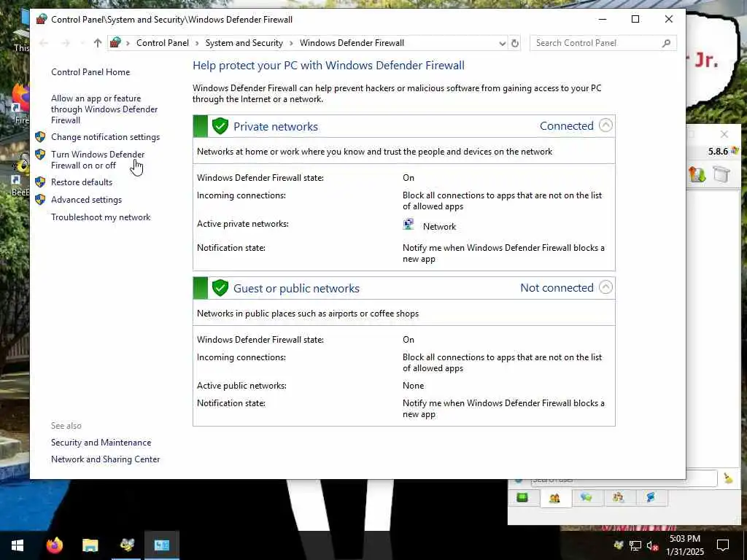Click the green and red arrows icon in BeeBEEP
This screenshot has height=560, width=747.
pos(697,174)
